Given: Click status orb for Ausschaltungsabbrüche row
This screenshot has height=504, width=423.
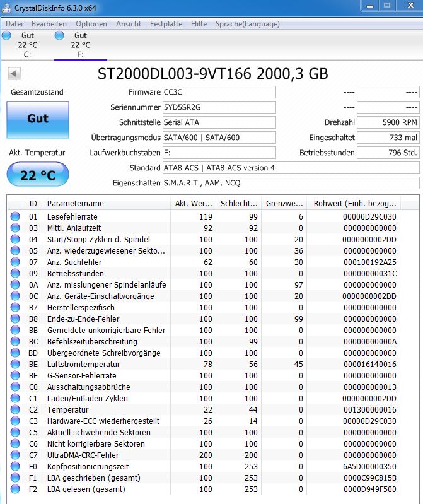Looking at the screenshot, I should point(15,387).
